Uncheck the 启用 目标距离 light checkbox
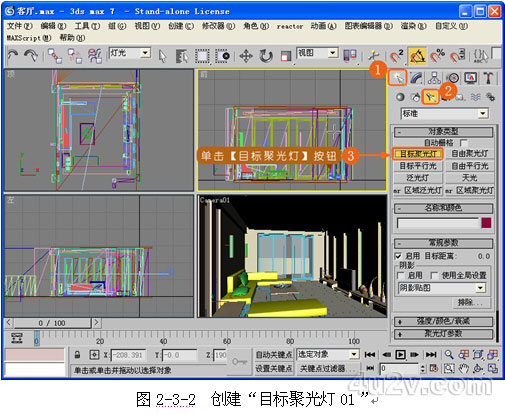 (398, 256)
